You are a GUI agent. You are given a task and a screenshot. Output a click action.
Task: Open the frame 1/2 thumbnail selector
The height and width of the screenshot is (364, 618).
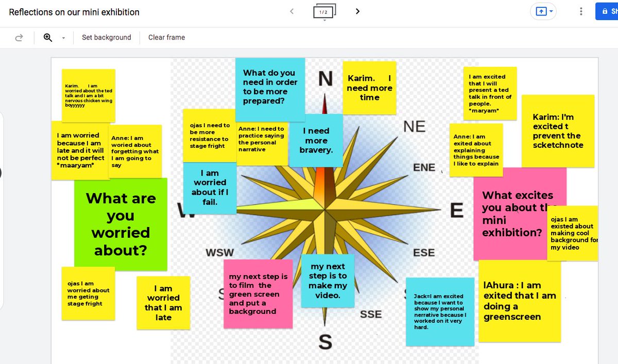click(x=324, y=11)
